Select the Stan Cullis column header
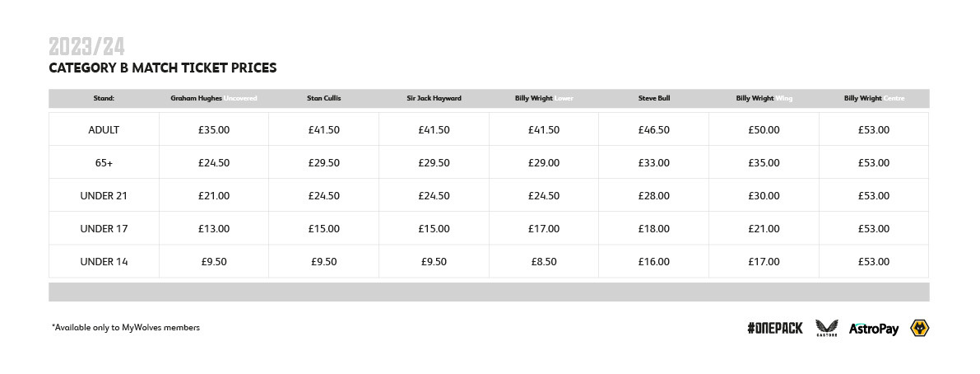Image resolution: width=980 pixels, height=374 pixels. tap(323, 98)
